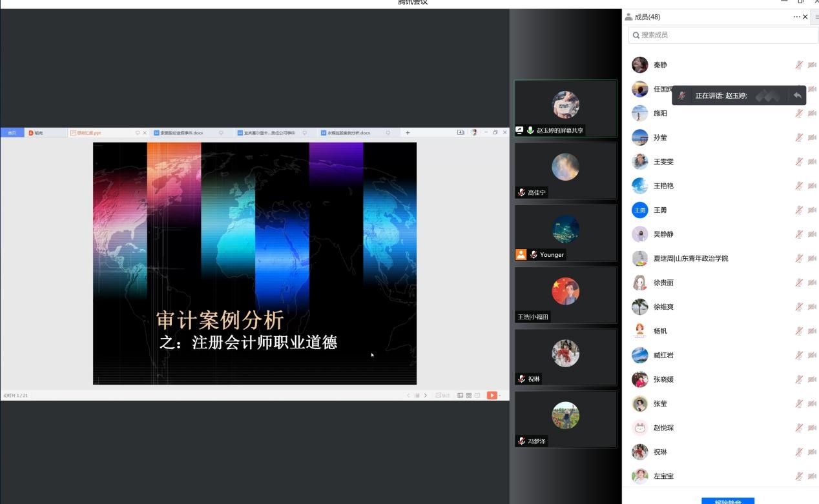819x504 pixels.
Task: Close the 成员 members panel
Action: [x=805, y=17]
